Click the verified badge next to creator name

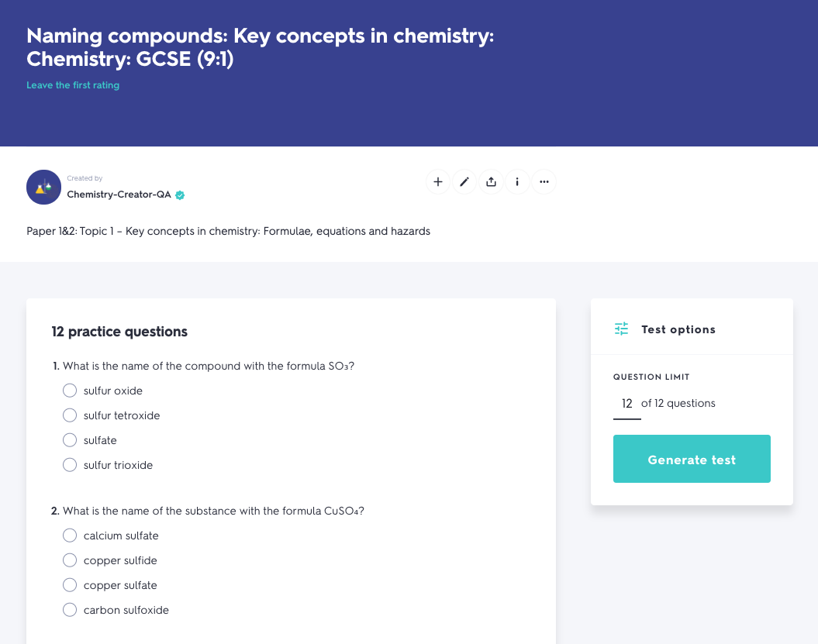pos(179,195)
